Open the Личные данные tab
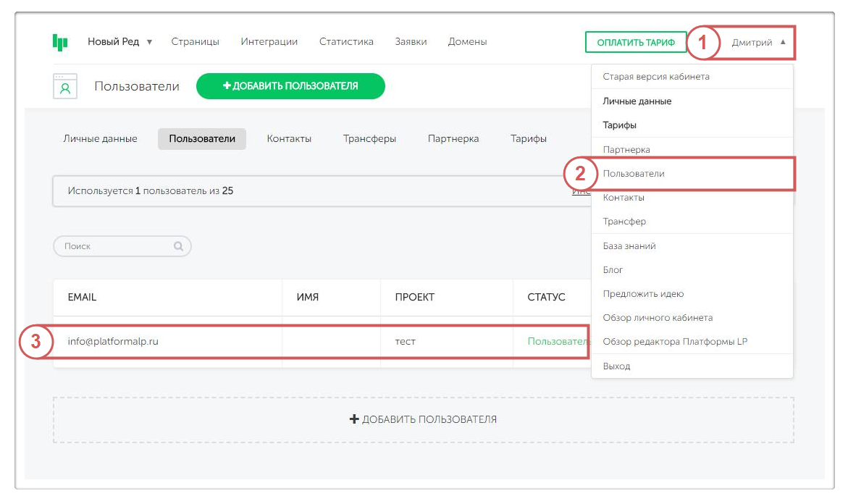 click(x=100, y=139)
